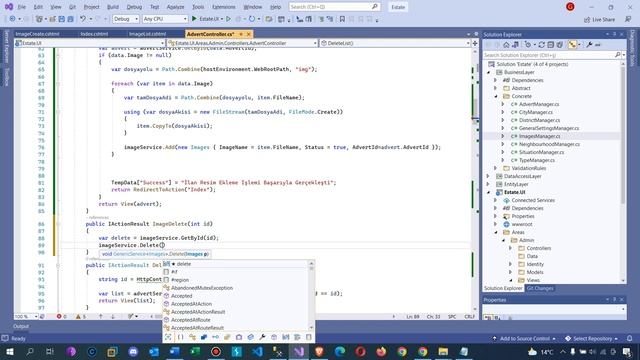Open the Extensions menu

tap(224, 7)
